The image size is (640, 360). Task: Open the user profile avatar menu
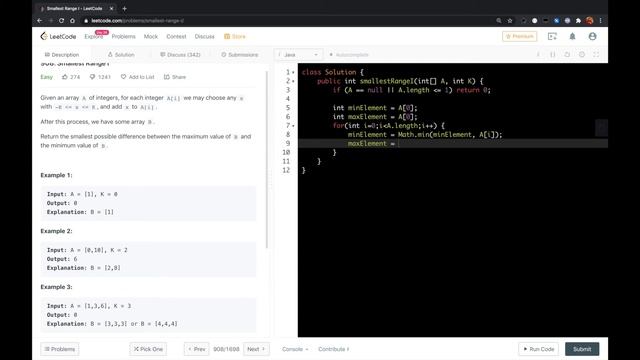592,36
